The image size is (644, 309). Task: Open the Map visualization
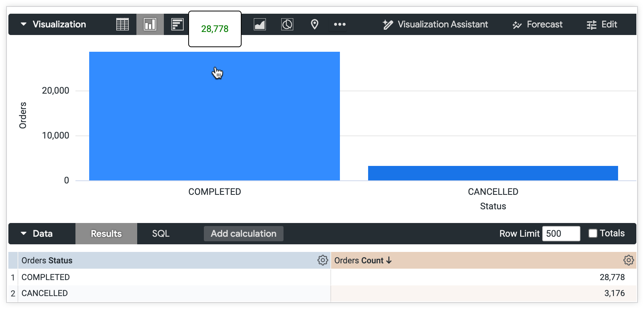click(x=314, y=24)
